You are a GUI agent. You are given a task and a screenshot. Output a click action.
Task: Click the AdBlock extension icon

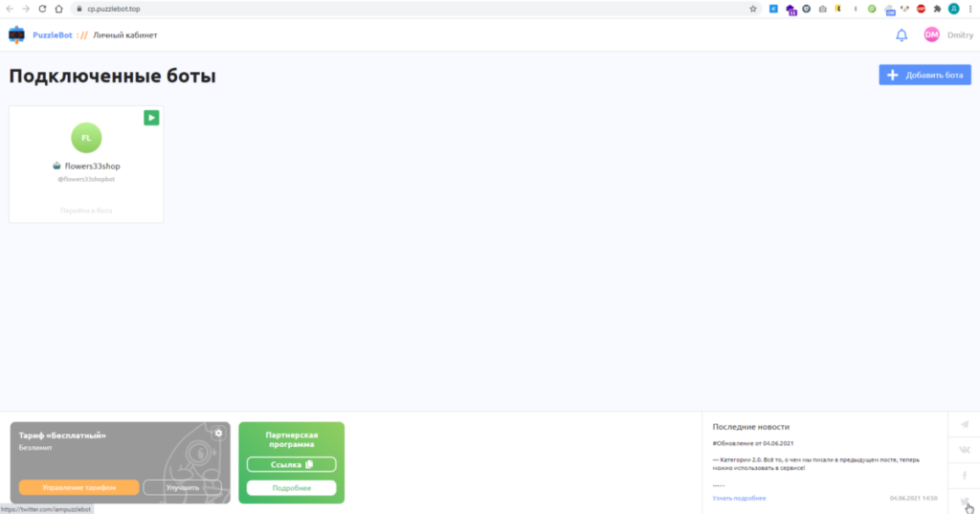[921, 9]
